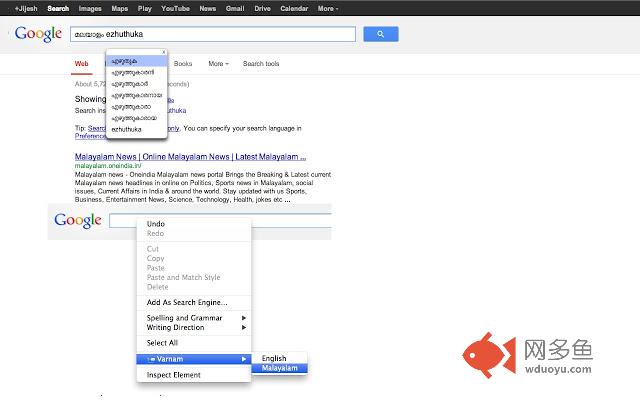This screenshot has height=400, width=640.
Task: Open Gmail in the top bar
Action: 235,9
